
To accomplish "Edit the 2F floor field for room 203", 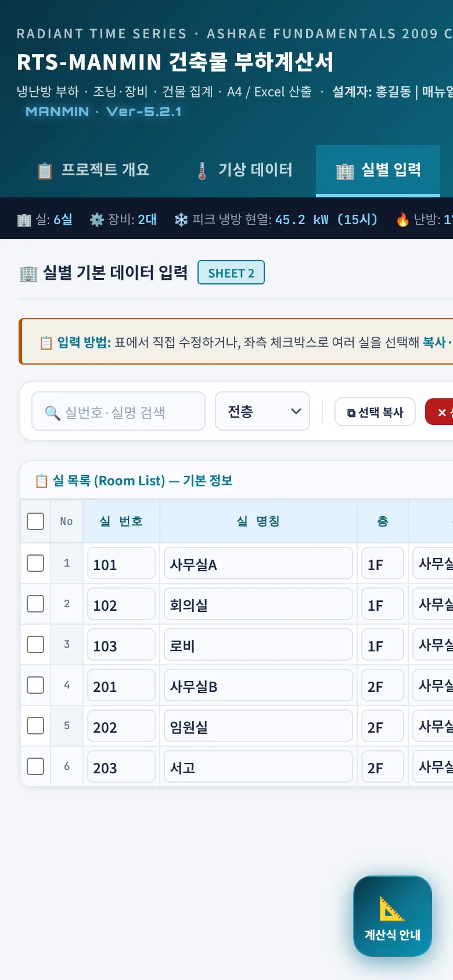I will (382, 767).
